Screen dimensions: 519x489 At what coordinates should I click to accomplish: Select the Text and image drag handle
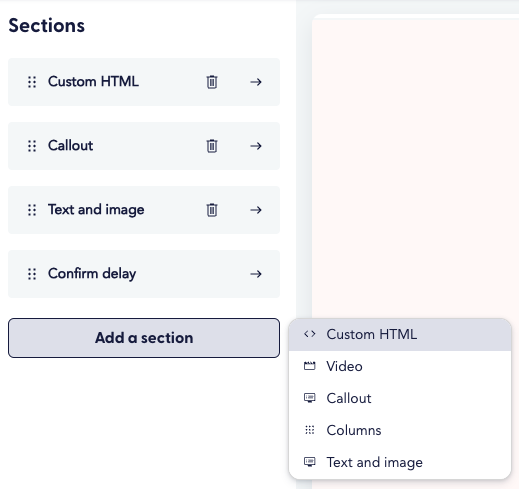click(x=32, y=210)
